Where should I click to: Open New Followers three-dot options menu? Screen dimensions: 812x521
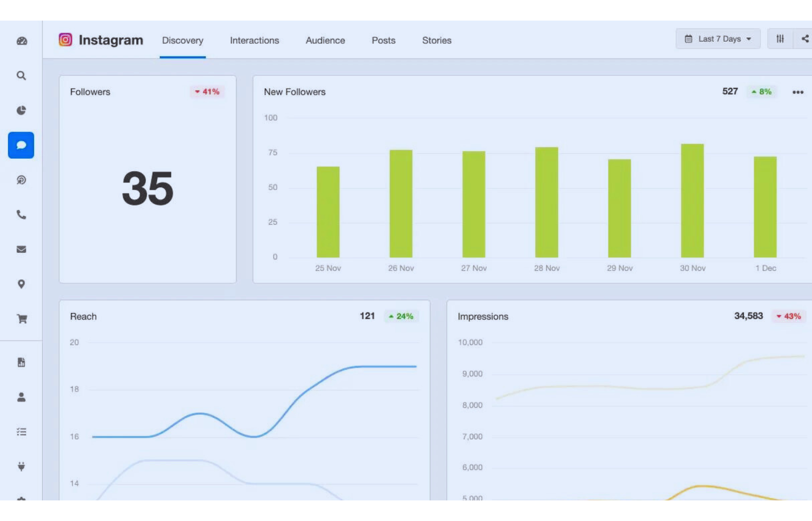(x=797, y=92)
